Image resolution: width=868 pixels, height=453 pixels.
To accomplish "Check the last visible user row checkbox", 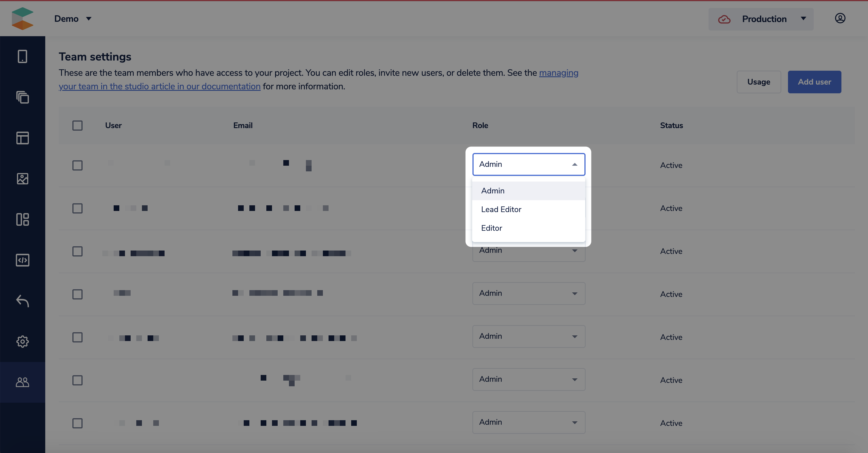I will (77, 423).
